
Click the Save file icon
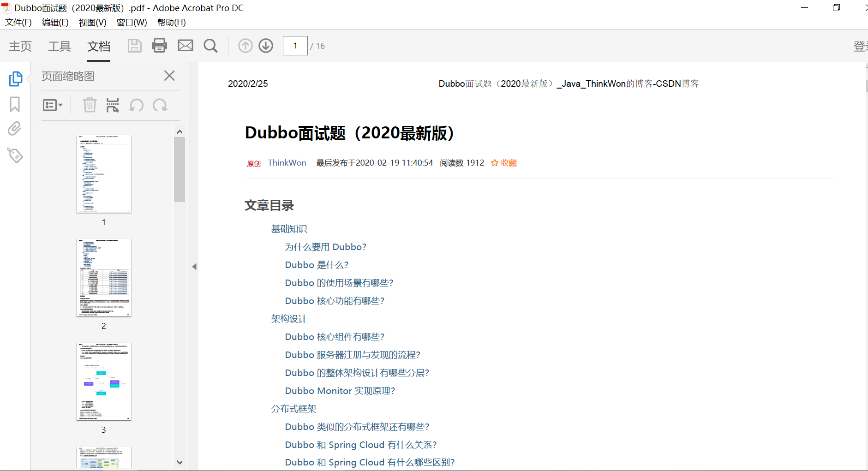pos(134,46)
